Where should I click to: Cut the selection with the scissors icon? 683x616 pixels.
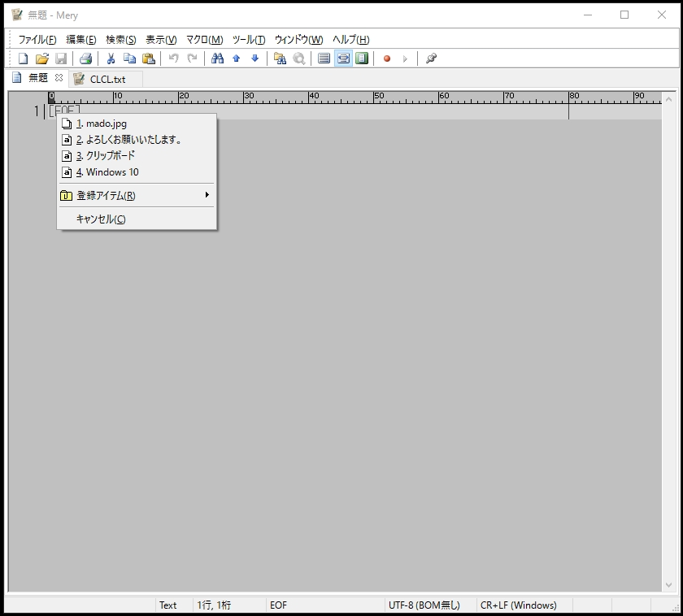coord(111,59)
